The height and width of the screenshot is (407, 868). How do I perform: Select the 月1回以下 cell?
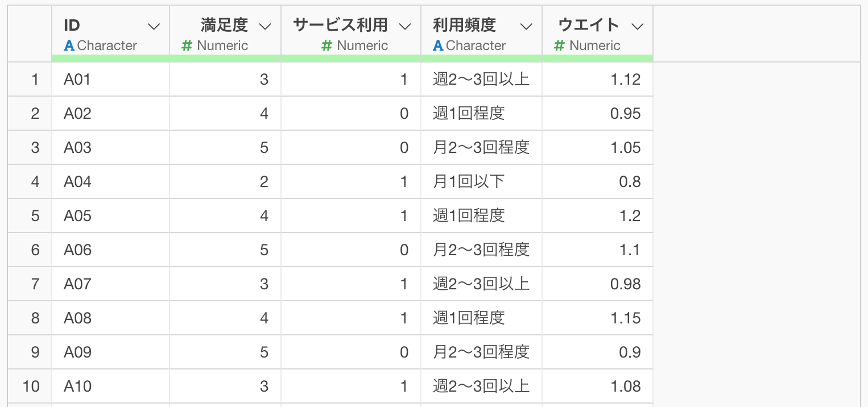pos(469,182)
